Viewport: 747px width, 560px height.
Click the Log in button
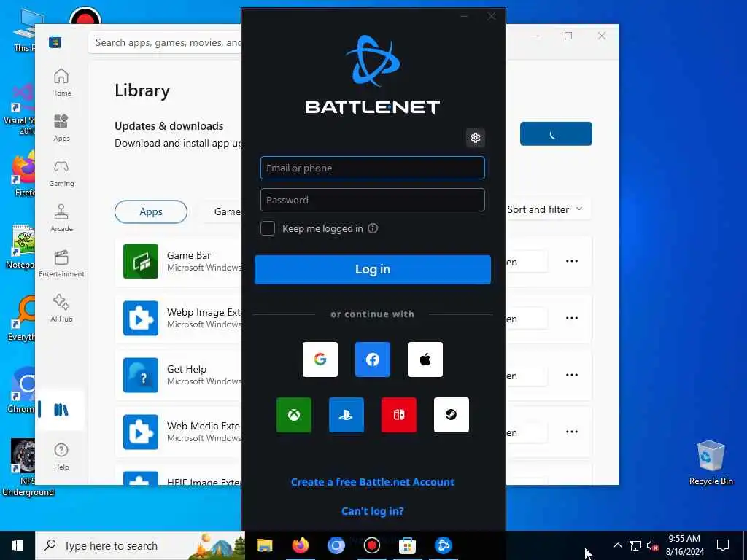[373, 270]
